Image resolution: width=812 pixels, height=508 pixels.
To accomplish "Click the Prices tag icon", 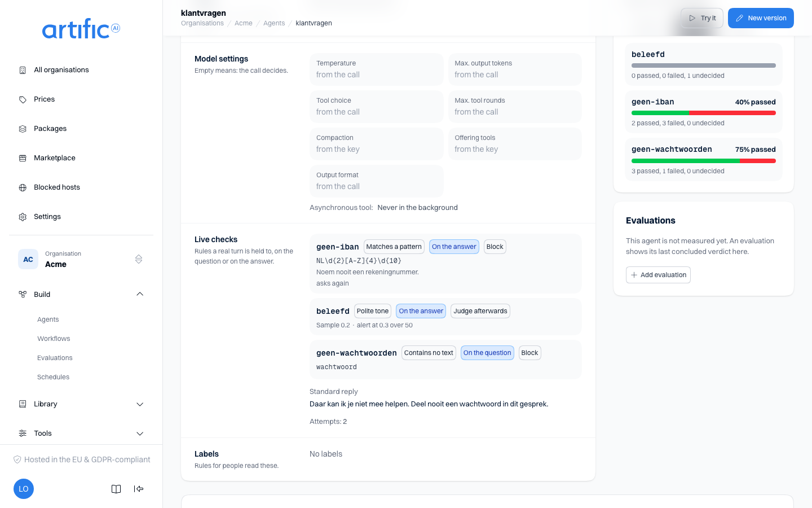I will (23, 99).
